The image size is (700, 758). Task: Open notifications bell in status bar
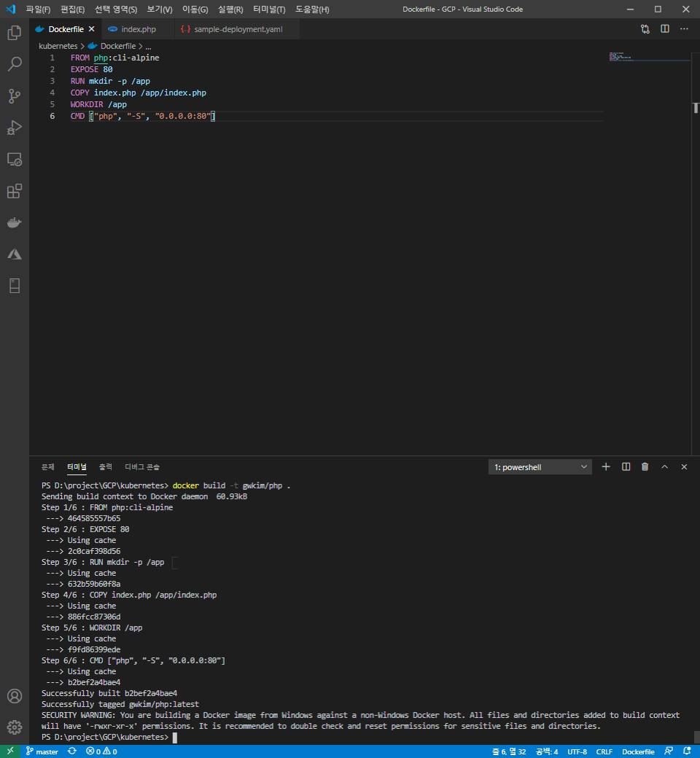coord(687,751)
